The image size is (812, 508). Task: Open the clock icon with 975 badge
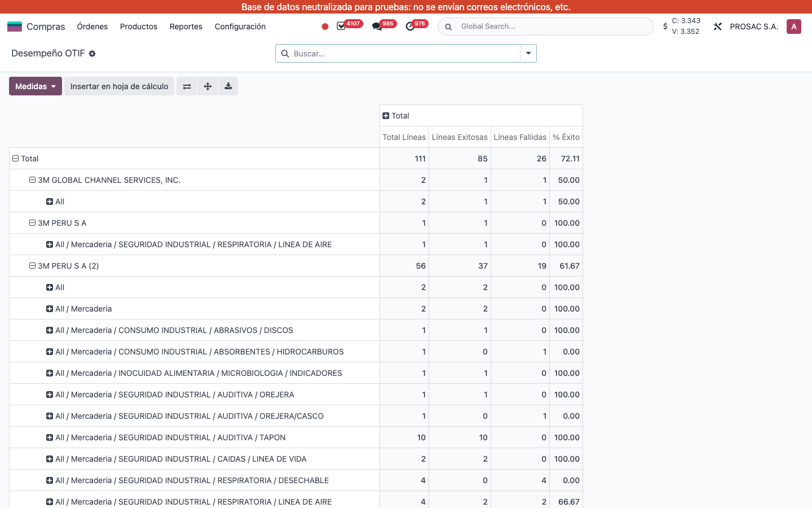point(410,27)
